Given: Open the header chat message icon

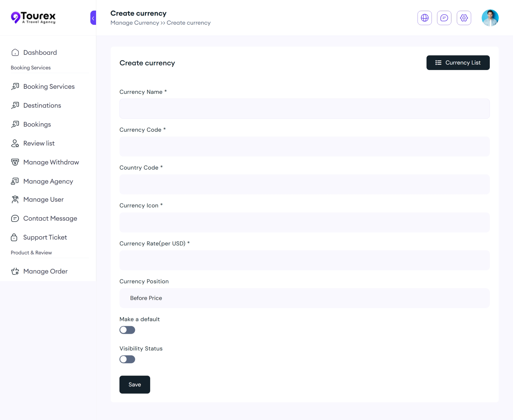Looking at the screenshot, I should (x=444, y=18).
